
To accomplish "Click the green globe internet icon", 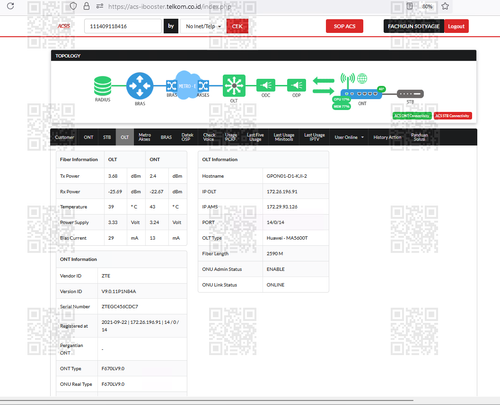I will pyautogui.click(x=362, y=79).
